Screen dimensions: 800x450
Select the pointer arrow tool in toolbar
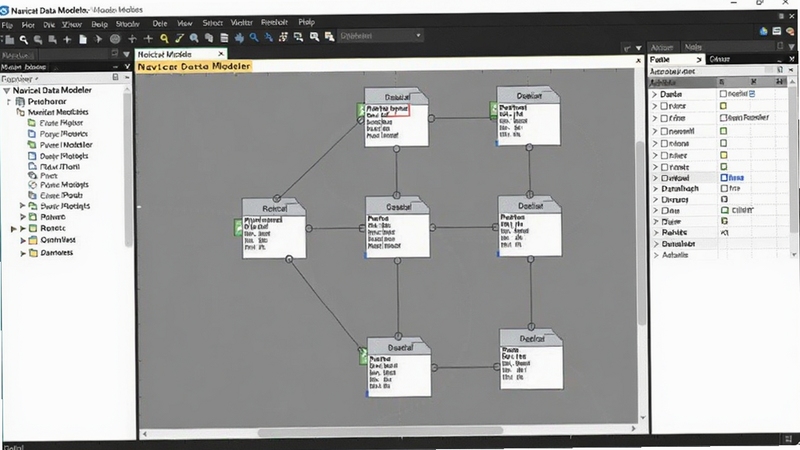click(x=98, y=39)
